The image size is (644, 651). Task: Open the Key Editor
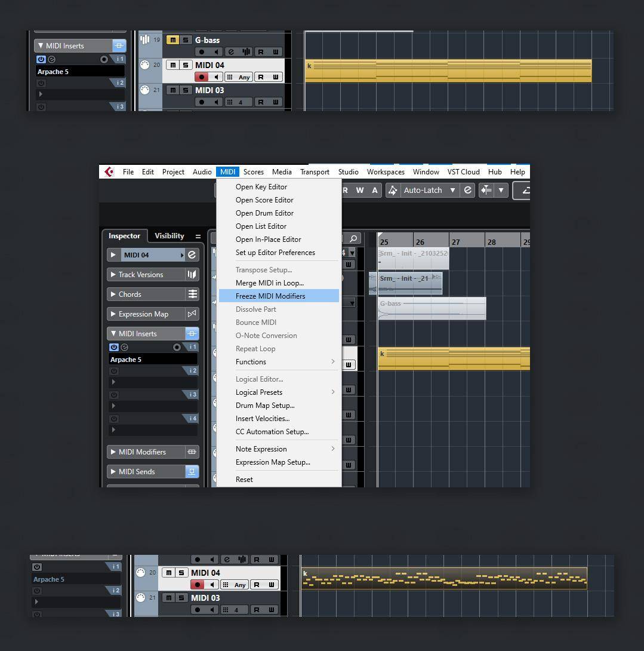(261, 186)
